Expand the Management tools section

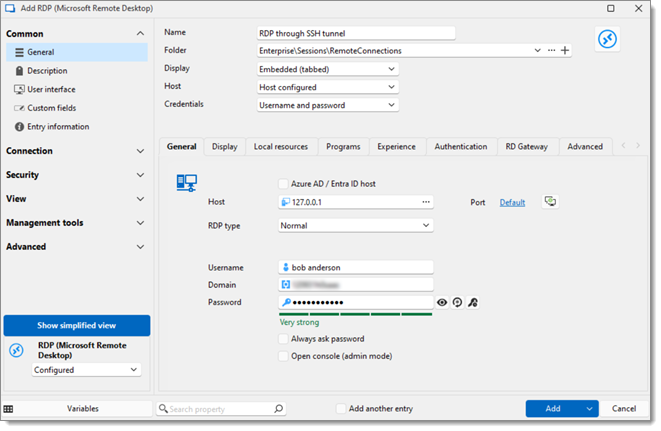point(140,223)
